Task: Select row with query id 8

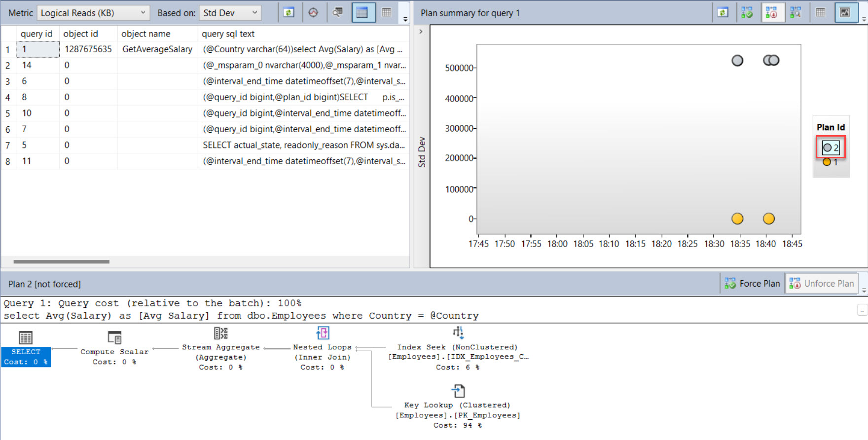Action: click(205, 97)
